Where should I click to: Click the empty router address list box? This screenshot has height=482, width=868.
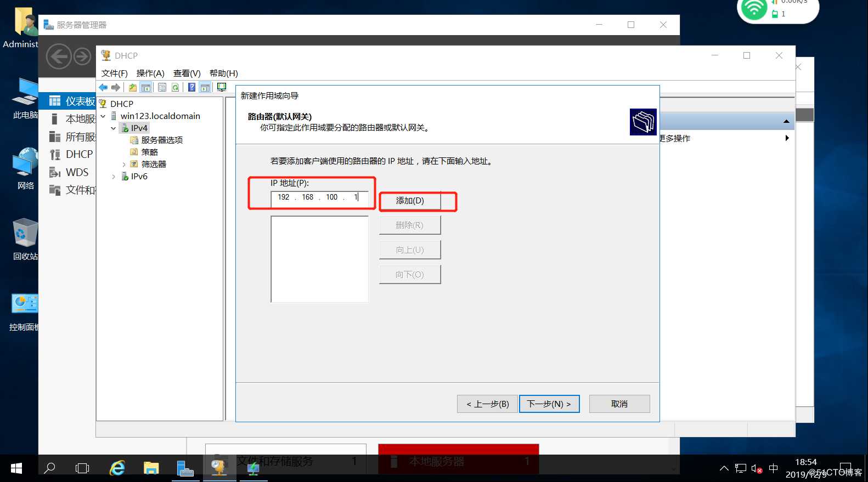pyautogui.click(x=319, y=259)
